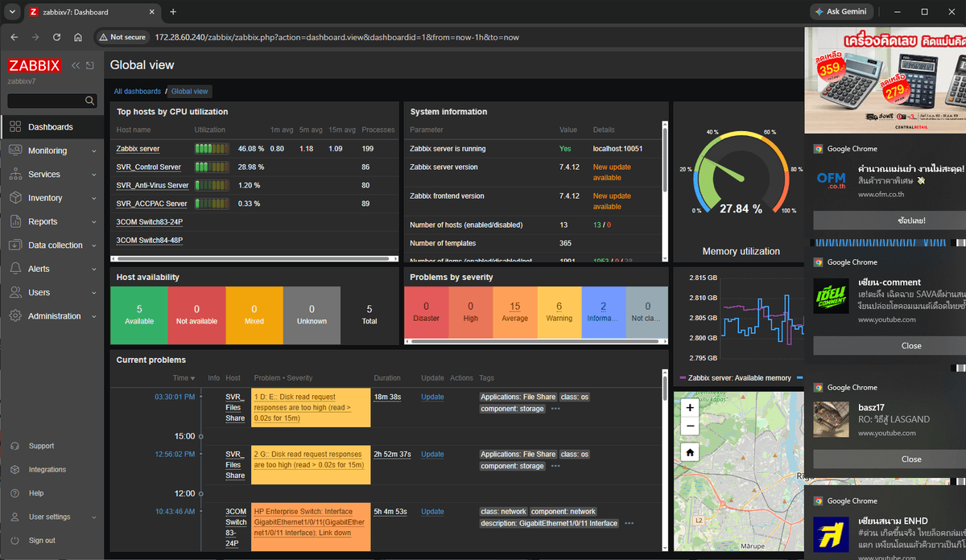Open the Zabbix server host link
Screen dimensions: 966x560
point(138,149)
